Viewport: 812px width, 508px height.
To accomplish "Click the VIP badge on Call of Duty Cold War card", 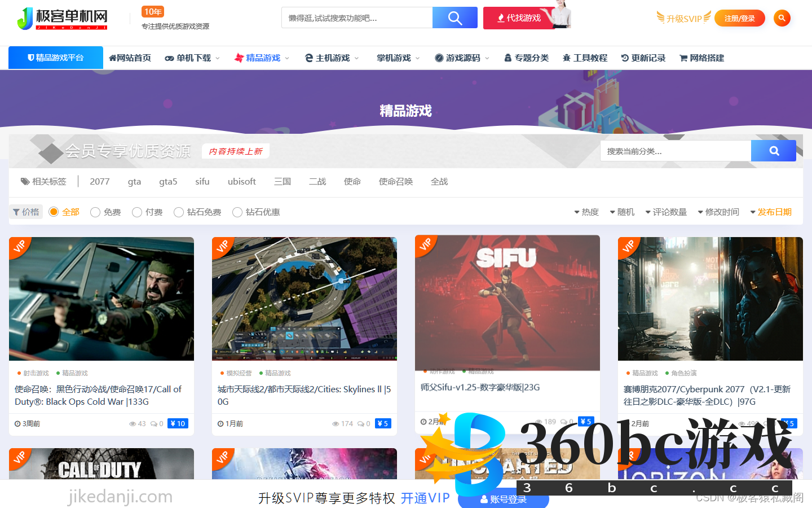I will coord(20,247).
